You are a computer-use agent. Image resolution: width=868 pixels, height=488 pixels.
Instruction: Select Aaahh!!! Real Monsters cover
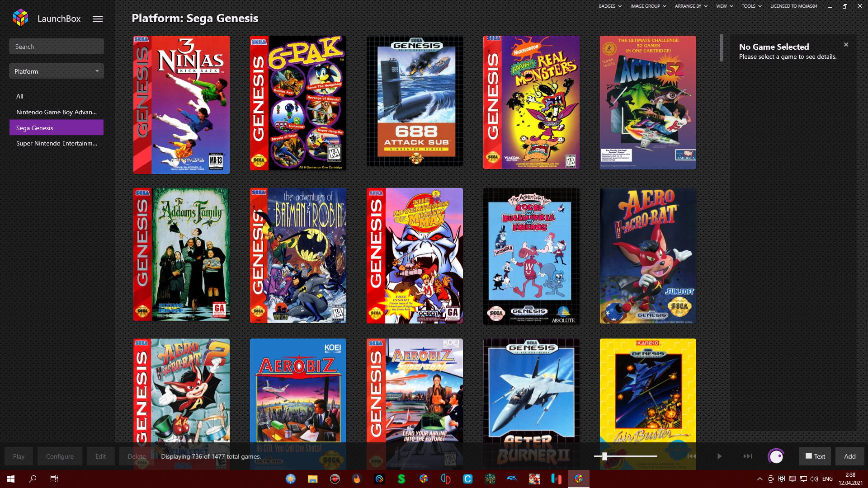531,103
